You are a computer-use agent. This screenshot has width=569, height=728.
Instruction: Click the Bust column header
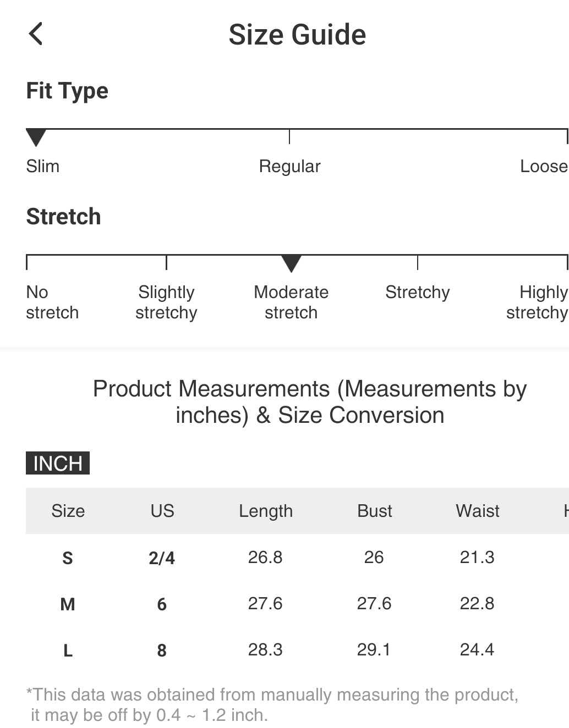click(375, 511)
